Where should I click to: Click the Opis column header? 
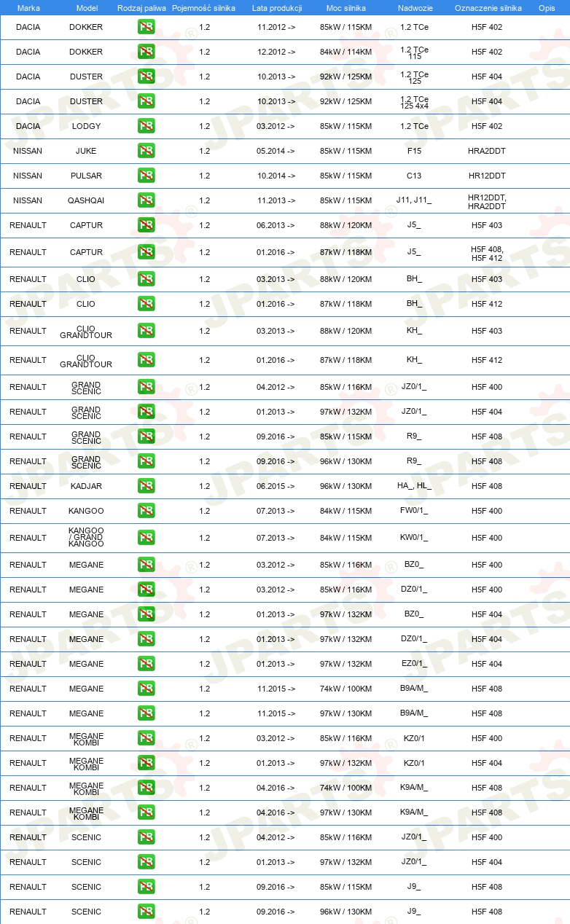547,8
